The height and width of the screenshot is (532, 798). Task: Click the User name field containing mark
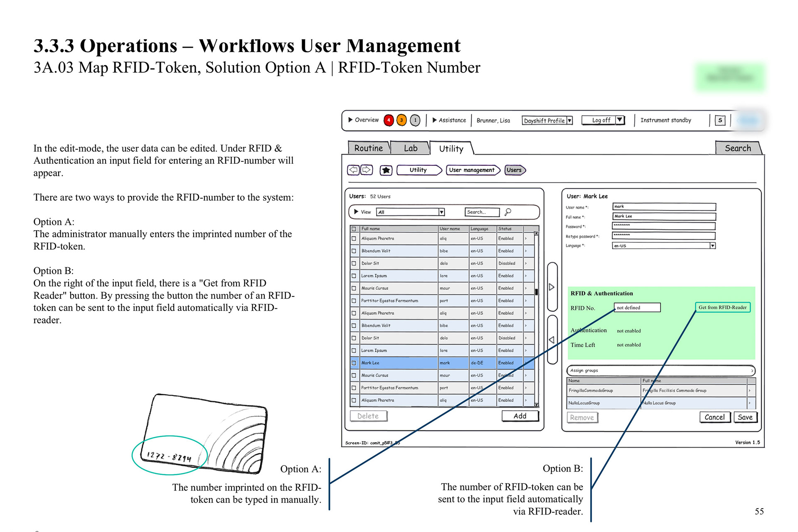coord(664,207)
